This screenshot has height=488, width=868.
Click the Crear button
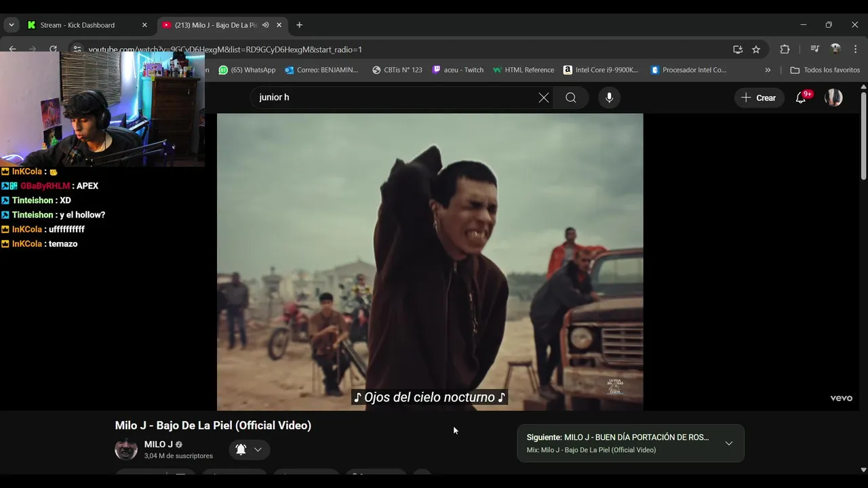click(x=759, y=98)
